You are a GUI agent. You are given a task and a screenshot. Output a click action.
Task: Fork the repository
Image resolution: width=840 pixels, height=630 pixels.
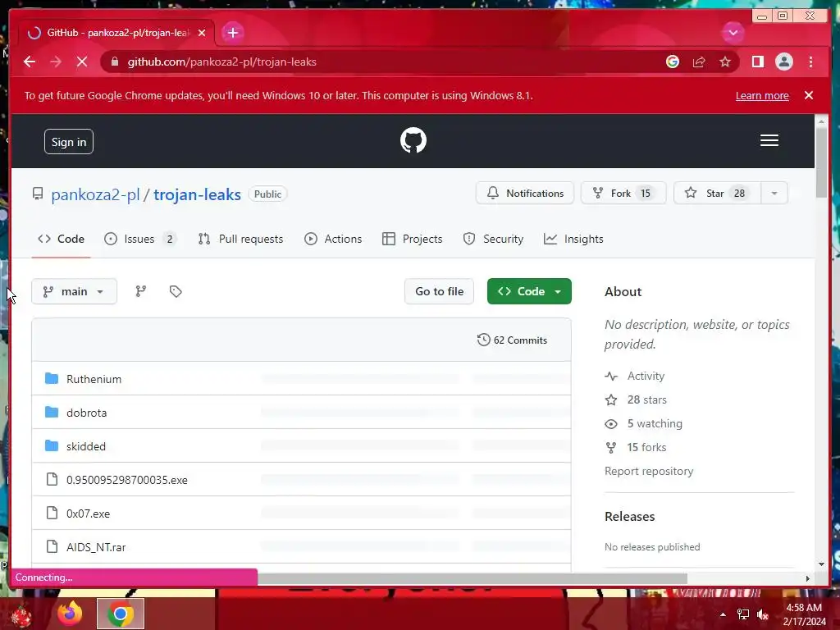click(623, 194)
